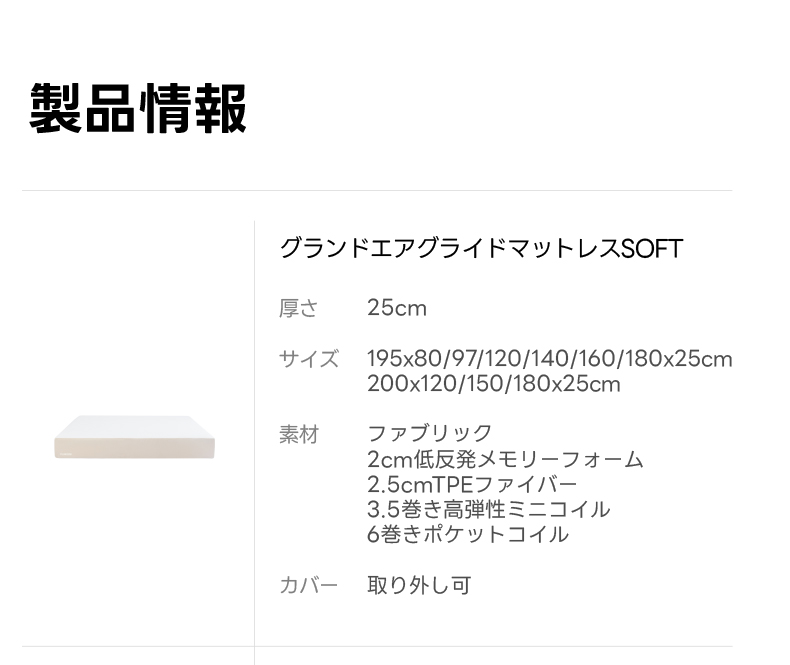Click the 取り外し可 cover value
This screenshot has width=790, height=665.
[x=419, y=585]
